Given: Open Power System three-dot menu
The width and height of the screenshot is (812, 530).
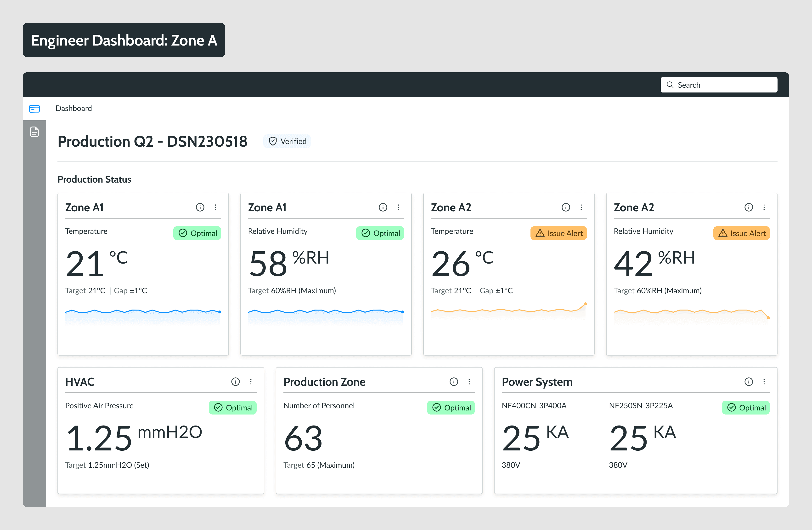Looking at the screenshot, I should point(764,382).
